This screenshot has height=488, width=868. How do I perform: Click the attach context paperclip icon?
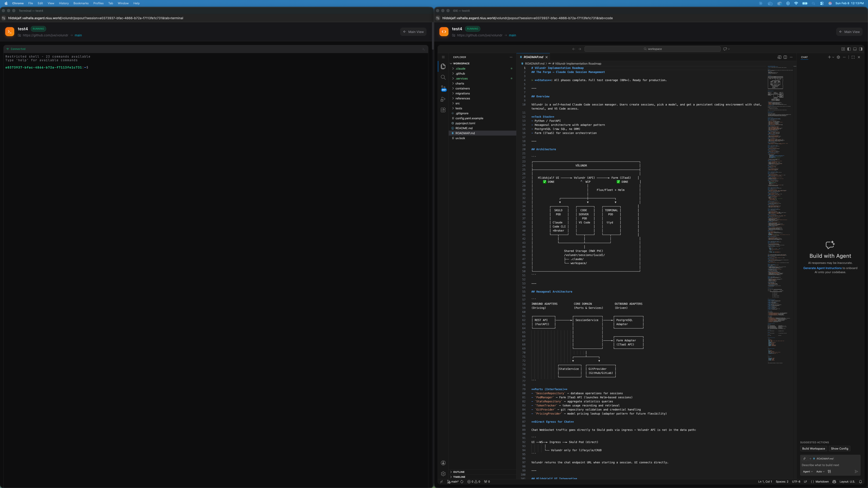[804, 458]
